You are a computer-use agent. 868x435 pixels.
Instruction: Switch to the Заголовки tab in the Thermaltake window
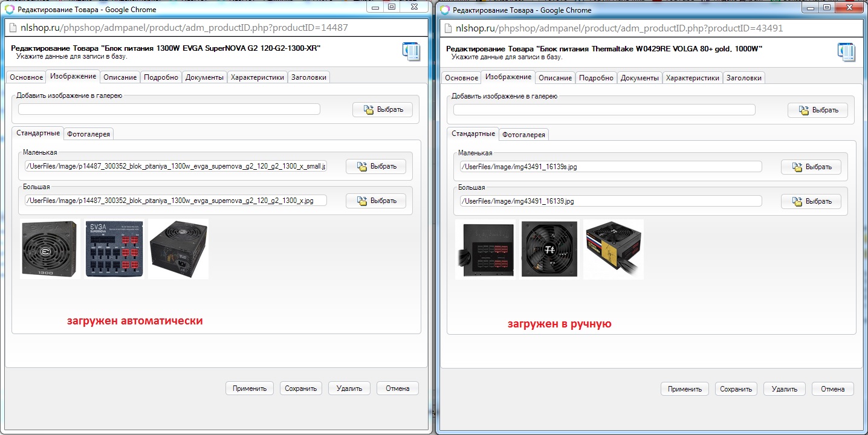[744, 78]
